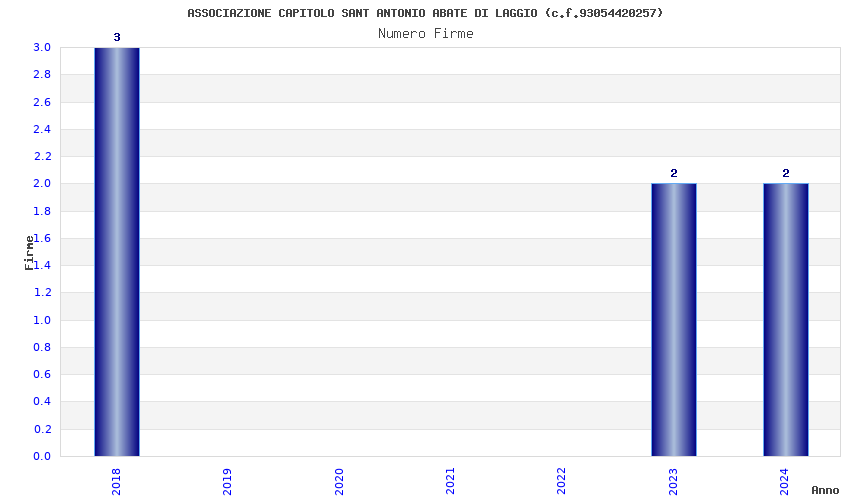Click the y-axis tick 0.0
Image resolution: width=850 pixels, height=500 pixels.
pos(42,456)
